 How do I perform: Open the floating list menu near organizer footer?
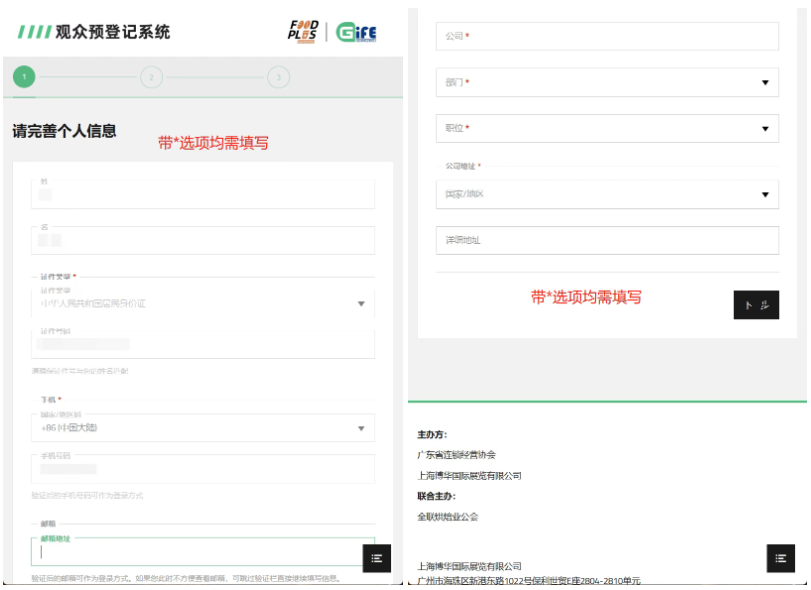click(780, 559)
